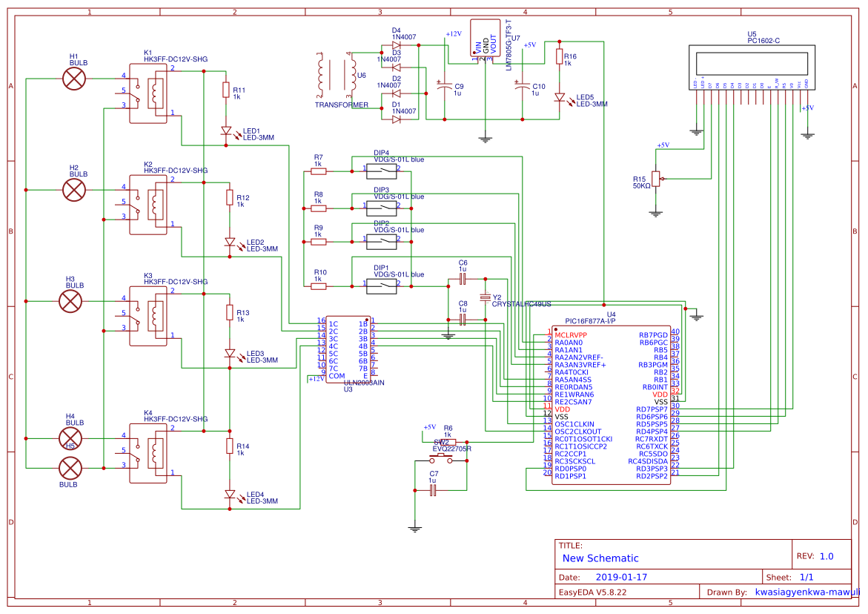Select the Y2 crystal oscillator symbol
Screen dimensions: 868x614
(485, 297)
